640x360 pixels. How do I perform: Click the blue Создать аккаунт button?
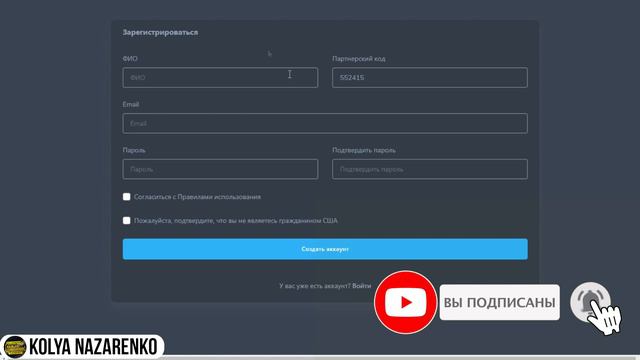coord(325,249)
